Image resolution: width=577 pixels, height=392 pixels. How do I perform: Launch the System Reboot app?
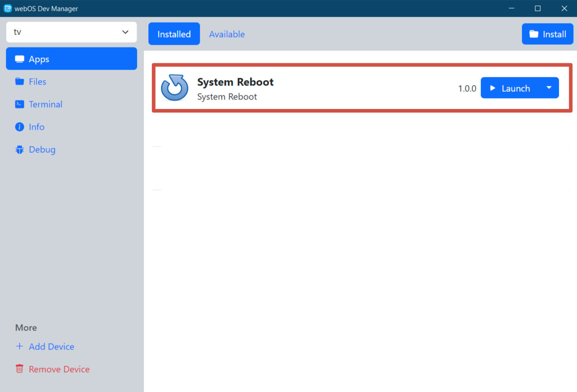510,88
